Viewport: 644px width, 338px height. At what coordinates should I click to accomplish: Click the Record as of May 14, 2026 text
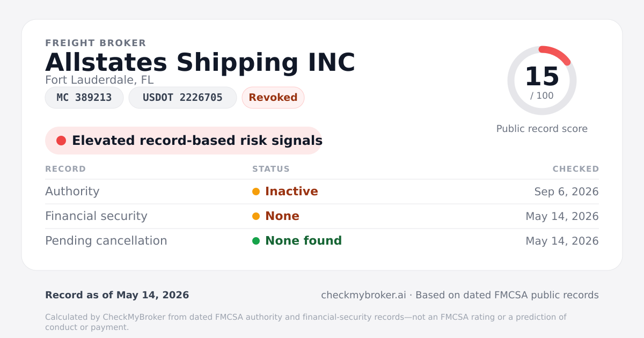coord(117,295)
